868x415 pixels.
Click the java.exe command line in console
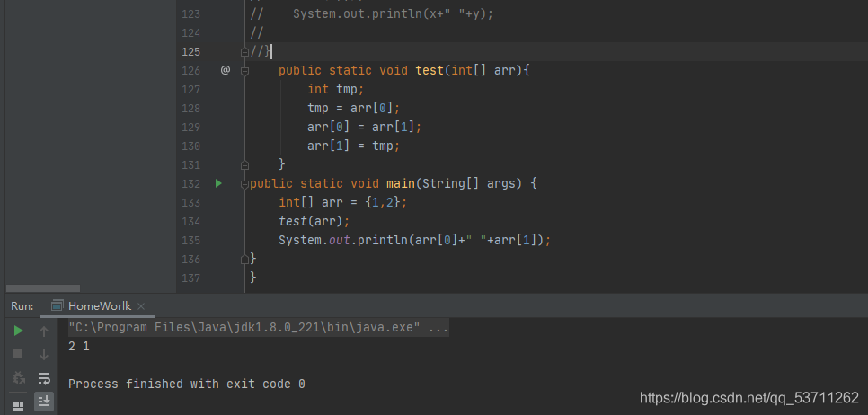(x=258, y=328)
